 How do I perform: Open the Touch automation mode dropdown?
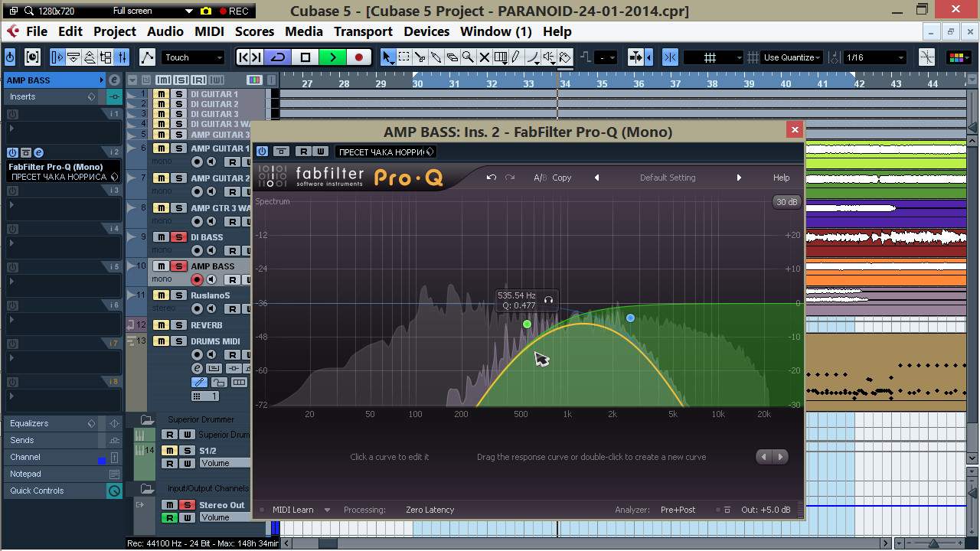pyautogui.click(x=193, y=57)
